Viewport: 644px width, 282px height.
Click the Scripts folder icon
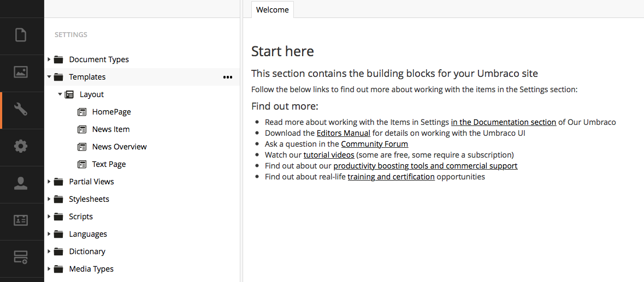click(59, 217)
